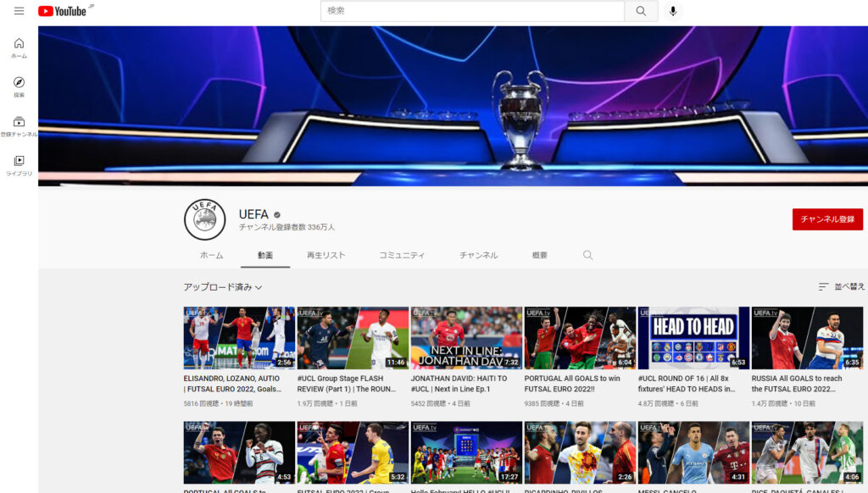Click the search magnifier button

641,11
